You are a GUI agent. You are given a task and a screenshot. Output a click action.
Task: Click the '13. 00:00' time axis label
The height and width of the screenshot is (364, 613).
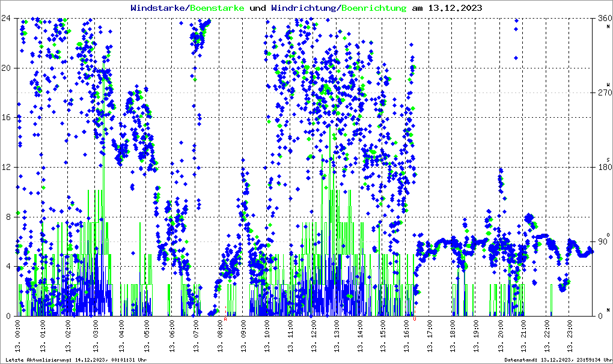pyautogui.click(x=17, y=336)
